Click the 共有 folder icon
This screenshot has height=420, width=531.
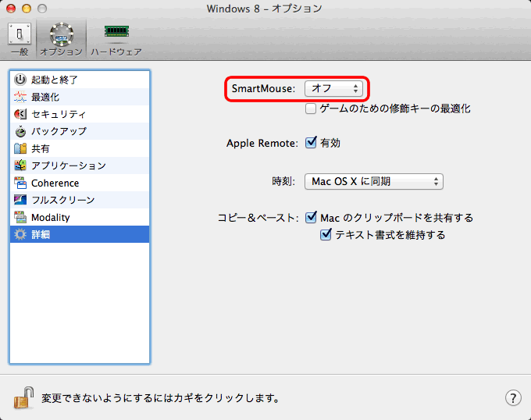(x=20, y=148)
